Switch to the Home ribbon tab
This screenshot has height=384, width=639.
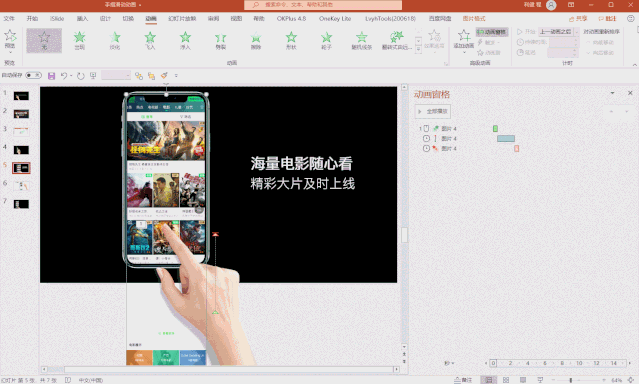32,19
